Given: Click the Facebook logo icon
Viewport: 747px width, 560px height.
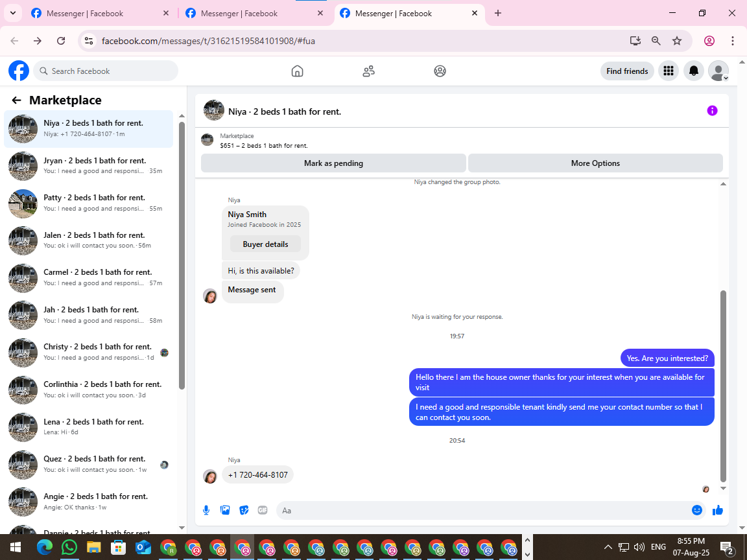Looking at the screenshot, I should pyautogui.click(x=19, y=71).
